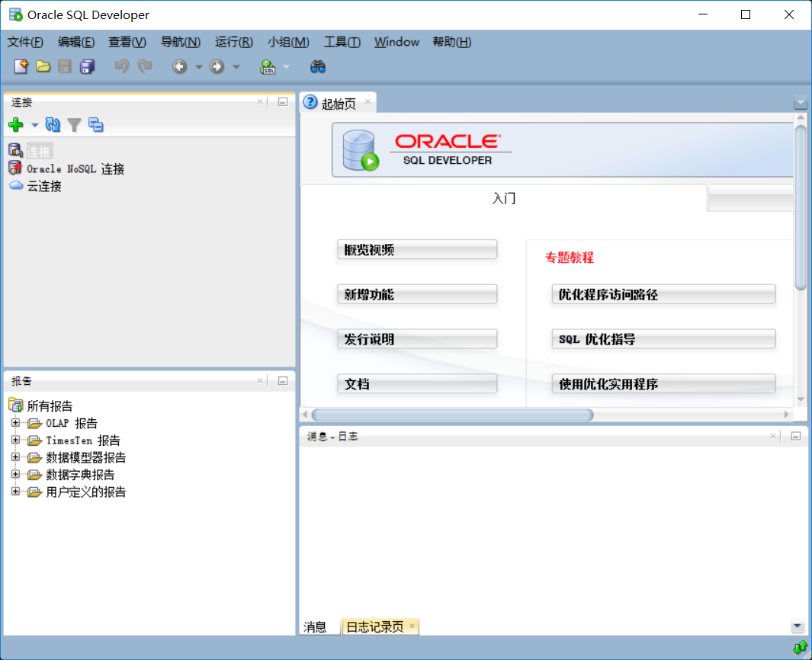The width and height of the screenshot is (812, 660).
Task: Open the SQL worksheet toolbar icon
Action: 268,67
